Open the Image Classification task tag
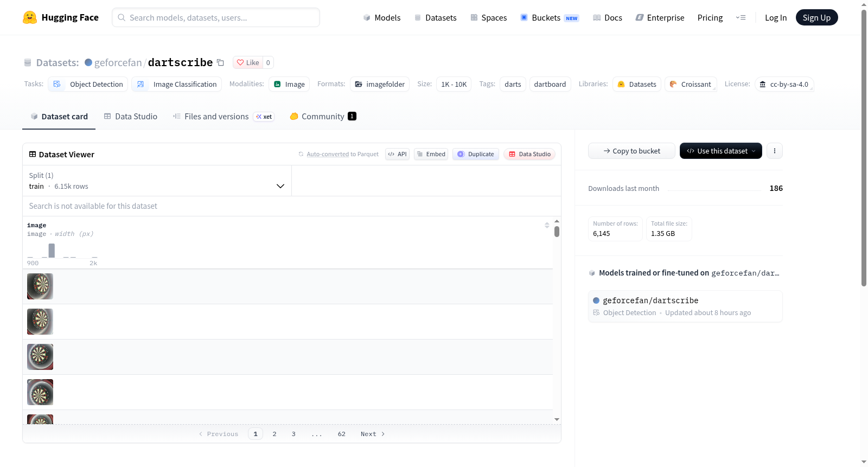The height and width of the screenshot is (467, 868). (176, 84)
